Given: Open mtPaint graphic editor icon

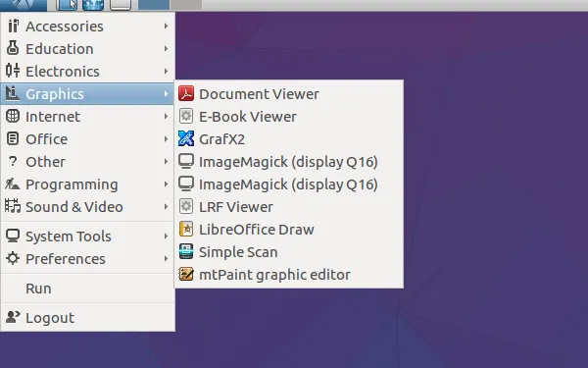Looking at the screenshot, I should pos(186,274).
